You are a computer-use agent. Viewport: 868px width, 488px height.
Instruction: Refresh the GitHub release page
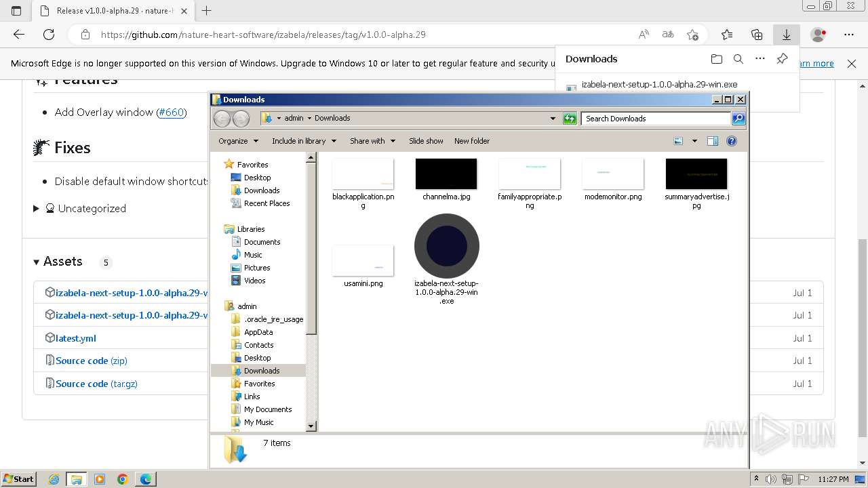click(49, 35)
